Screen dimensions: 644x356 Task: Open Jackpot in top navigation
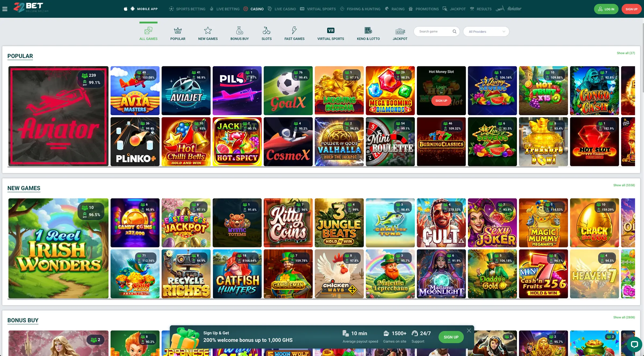click(x=454, y=9)
